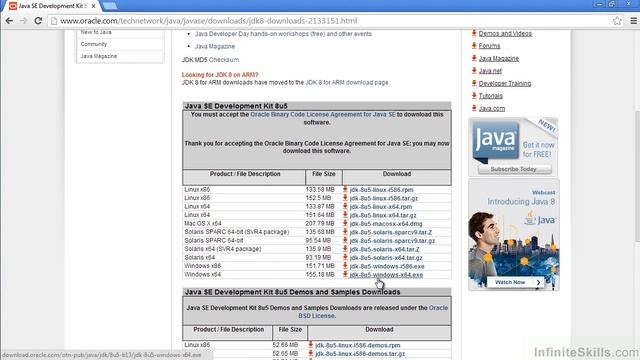Click the browser back arrow

9,20
